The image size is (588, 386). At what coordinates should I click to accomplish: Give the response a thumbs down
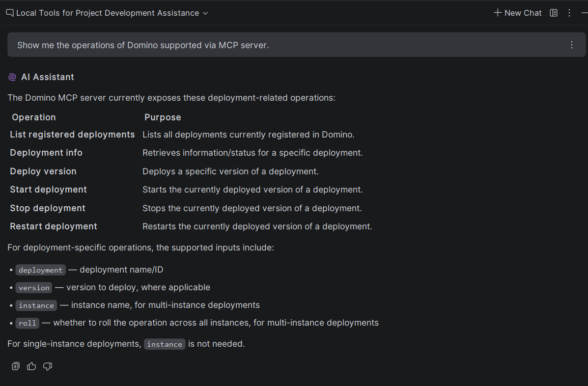pos(48,366)
